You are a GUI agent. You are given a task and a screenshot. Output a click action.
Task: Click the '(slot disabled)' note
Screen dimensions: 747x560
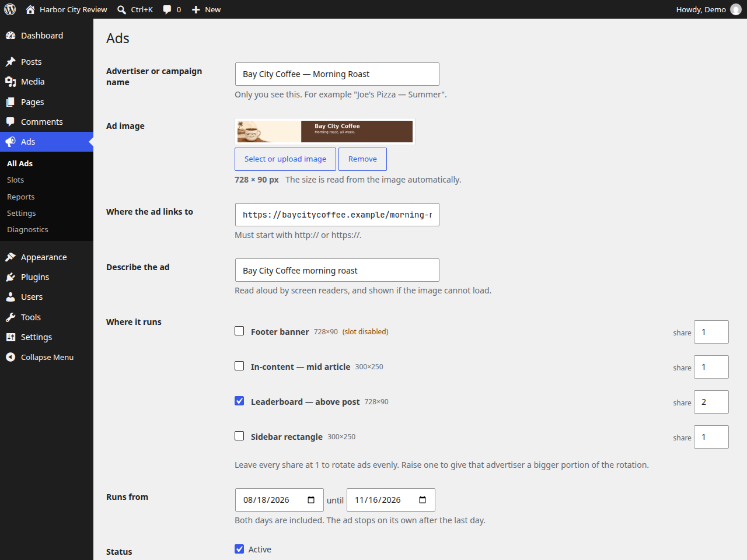coord(365,332)
